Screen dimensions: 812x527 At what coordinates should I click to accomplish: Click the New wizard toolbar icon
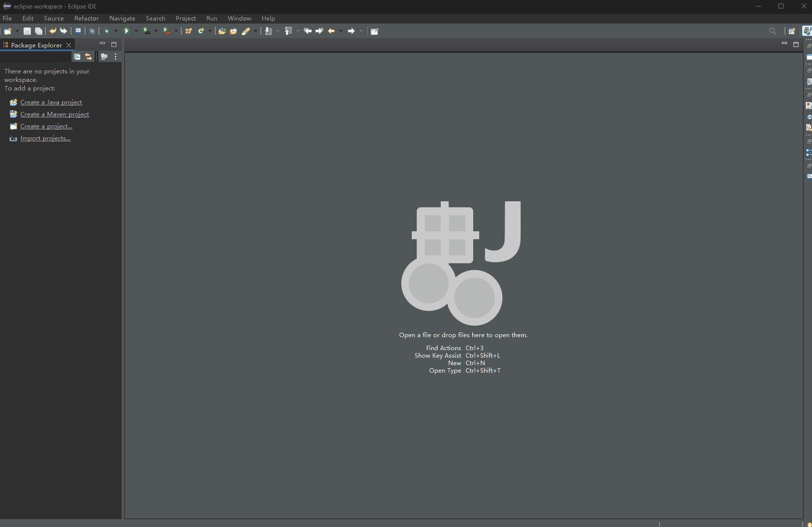point(7,31)
